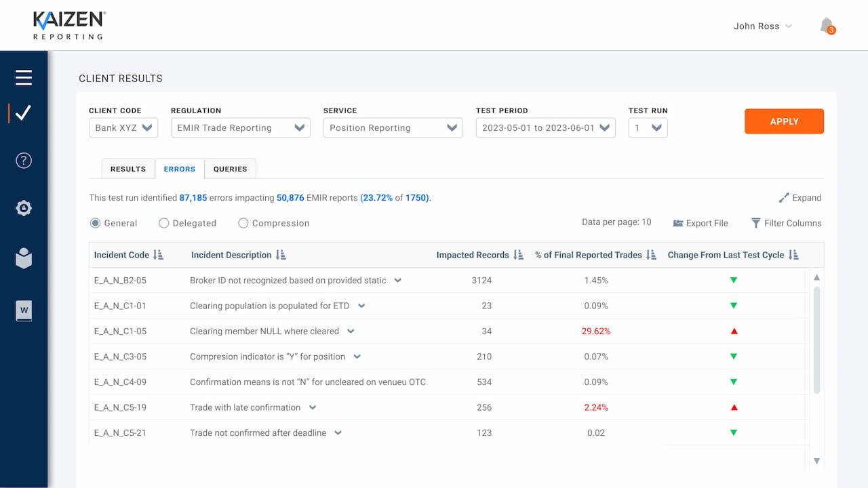Click the notification bell with badge
This screenshot has height=488, width=868.
point(827,26)
